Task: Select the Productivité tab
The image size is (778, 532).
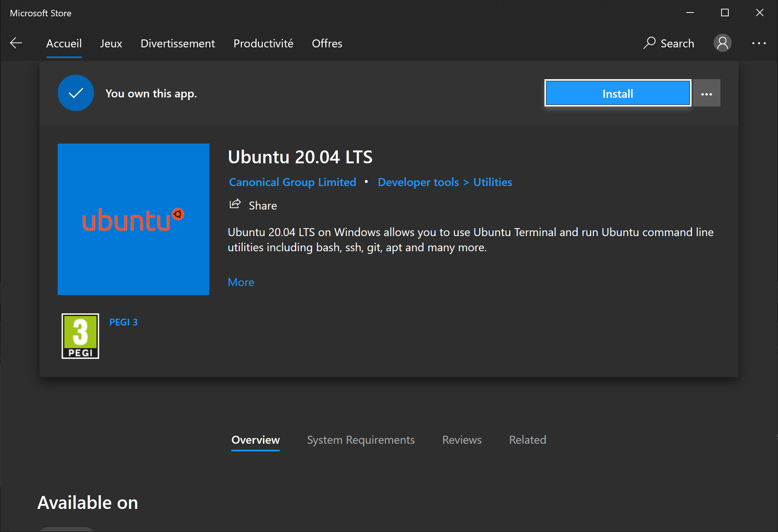Action: tap(264, 44)
